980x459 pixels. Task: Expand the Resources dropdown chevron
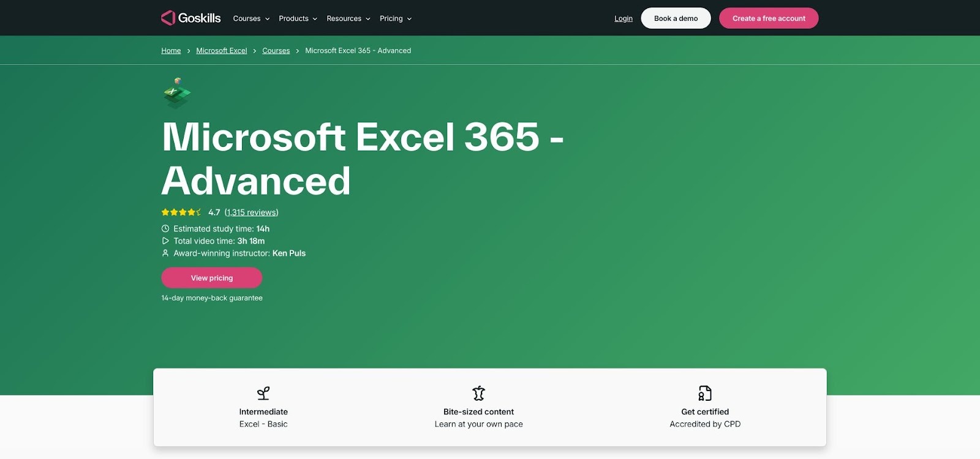[368, 19]
